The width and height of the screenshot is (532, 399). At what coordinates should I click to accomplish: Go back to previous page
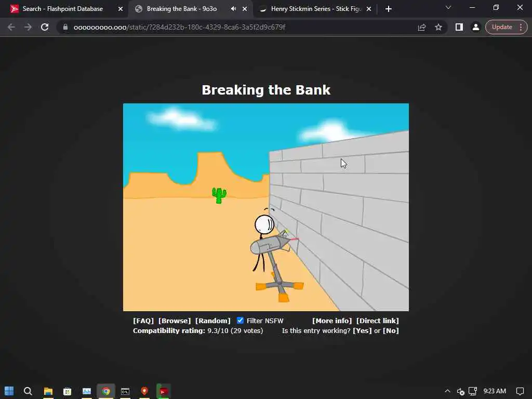pyautogui.click(x=11, y=27)
